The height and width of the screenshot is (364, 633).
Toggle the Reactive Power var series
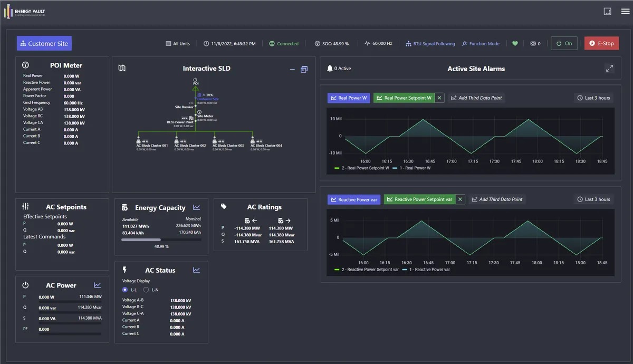click(354, 199)
